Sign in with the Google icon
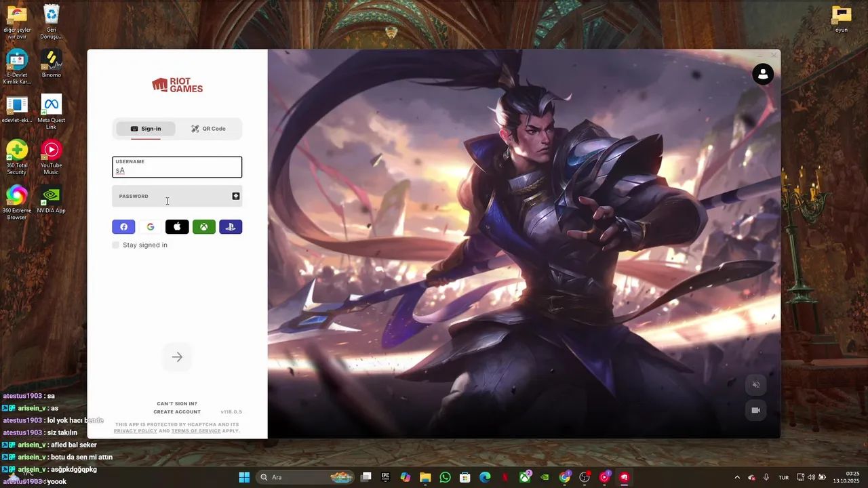868x488 pixels. (151, 227)
